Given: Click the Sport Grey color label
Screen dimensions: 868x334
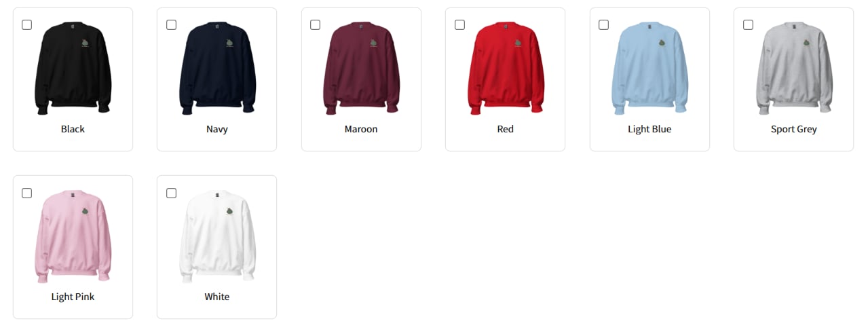Looking at the screenshot, I should coord(794,129).
